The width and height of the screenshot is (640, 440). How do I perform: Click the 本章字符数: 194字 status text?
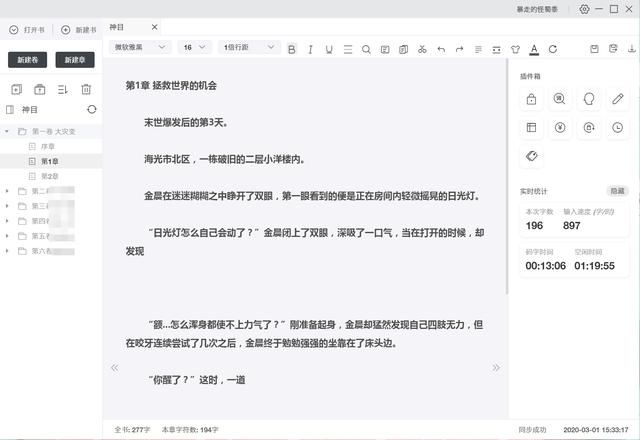[x=190, y=429]
